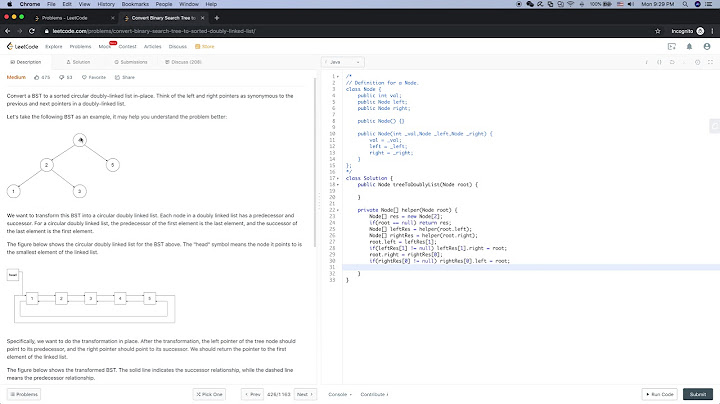
Task: Open a new browser tab
Action: pyautogui.click(x=217, y=18)
